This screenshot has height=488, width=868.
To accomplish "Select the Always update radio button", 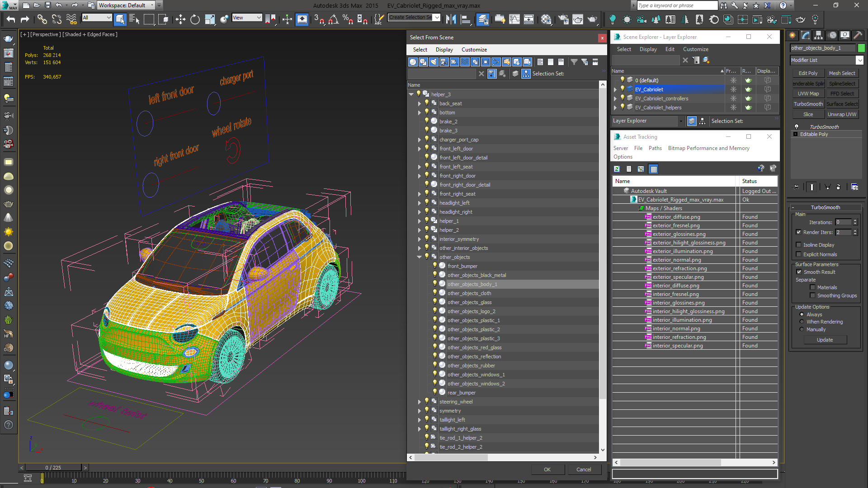I will [802, 314].
